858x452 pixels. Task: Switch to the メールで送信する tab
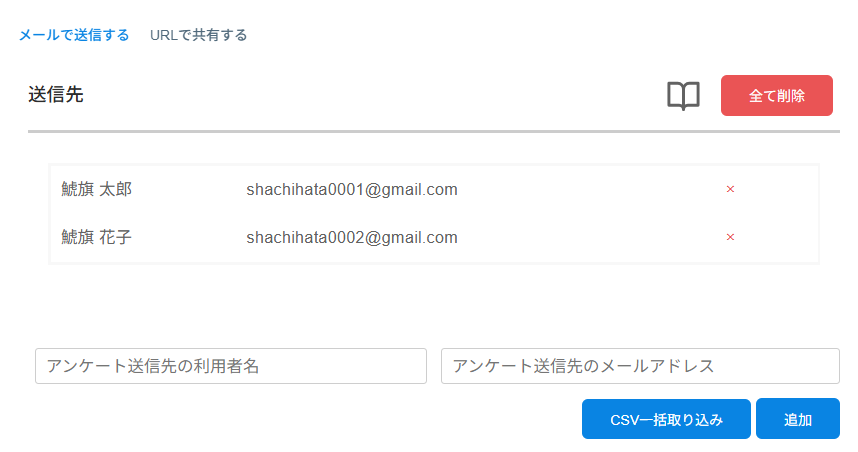point(74,35)
